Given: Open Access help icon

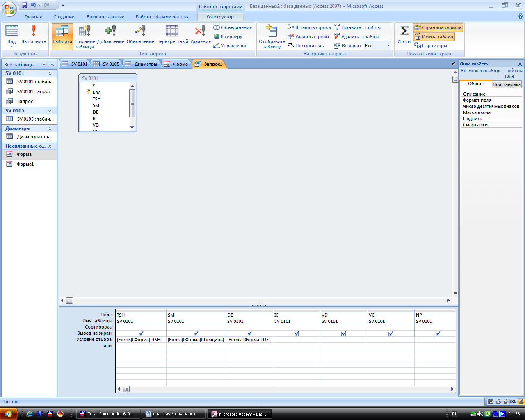Looking at the screenshot, I should (520, 17).
